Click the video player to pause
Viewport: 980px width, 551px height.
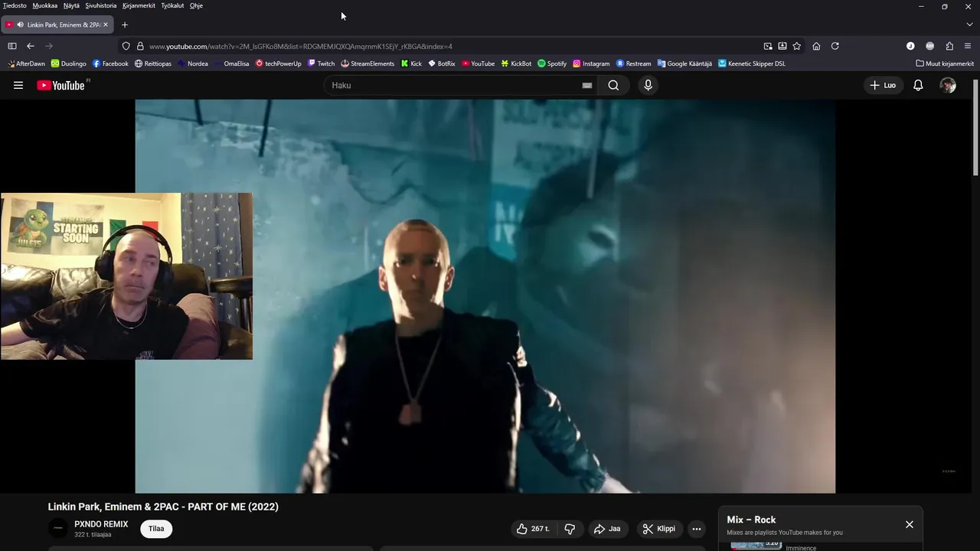click(485, 296)
